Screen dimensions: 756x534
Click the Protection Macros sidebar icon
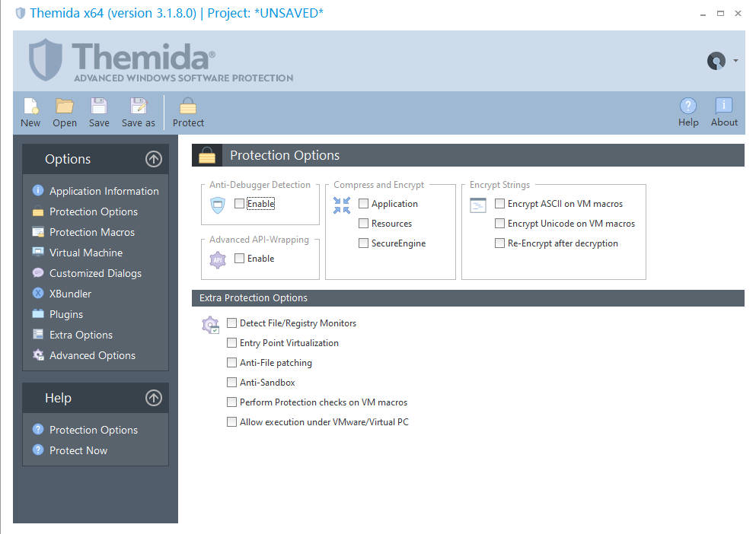click(38, 232)
